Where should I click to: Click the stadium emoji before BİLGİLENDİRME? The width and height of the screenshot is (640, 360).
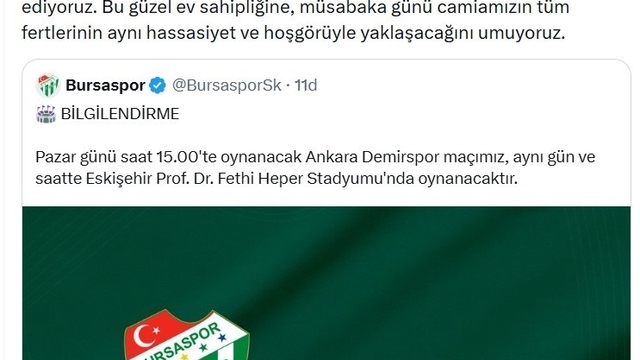click(46, 114)
